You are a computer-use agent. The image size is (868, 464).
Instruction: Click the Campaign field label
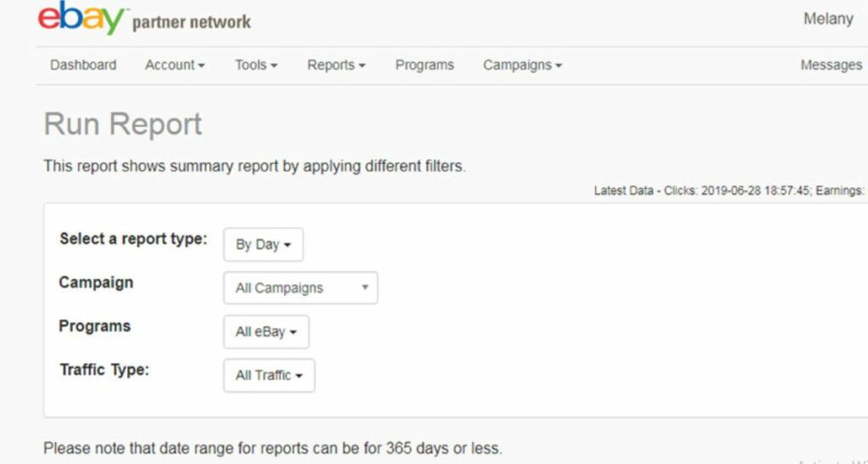[x=97, y=282]
